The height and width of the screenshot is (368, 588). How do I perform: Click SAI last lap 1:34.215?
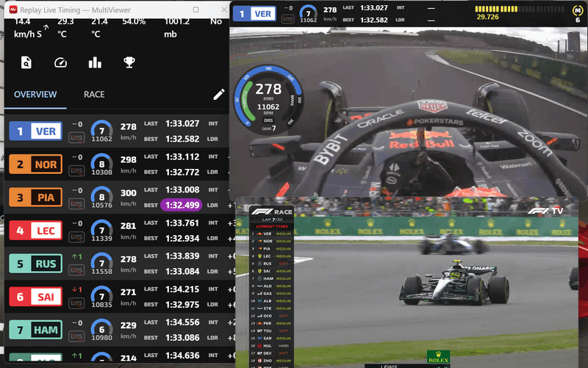click(x=182, y=289)
